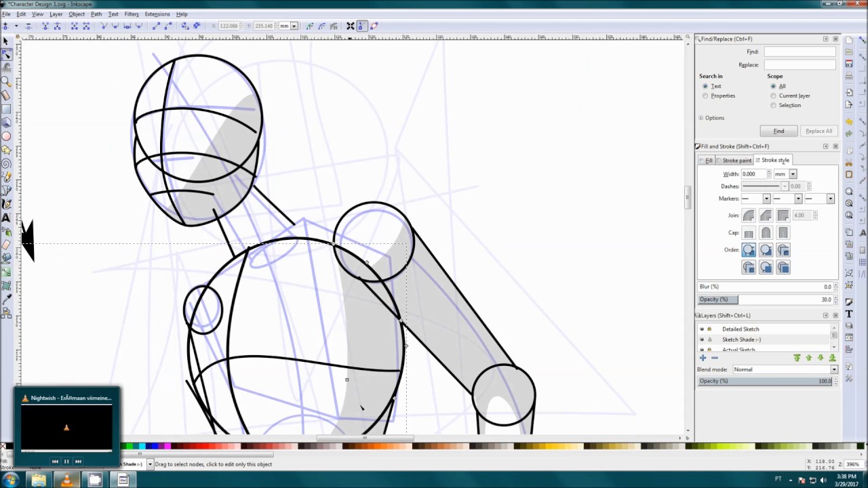Select the Selector arrow tool
Viewport: 868px width, 488px height.
coord(6,41)
